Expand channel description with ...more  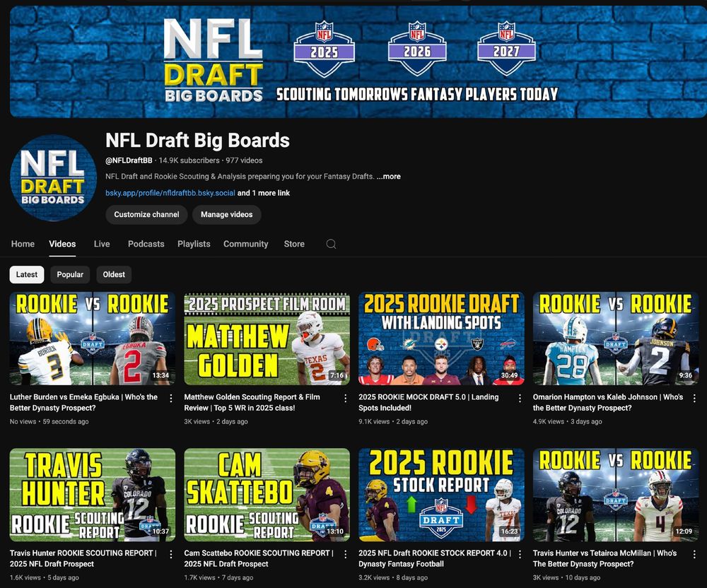point(389,176)
